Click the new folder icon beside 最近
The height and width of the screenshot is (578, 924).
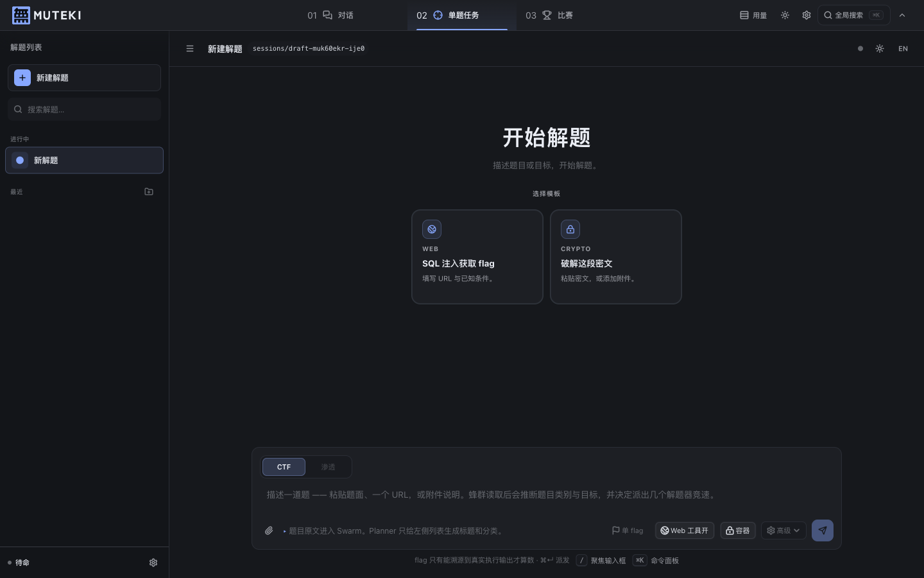[149, 191]
